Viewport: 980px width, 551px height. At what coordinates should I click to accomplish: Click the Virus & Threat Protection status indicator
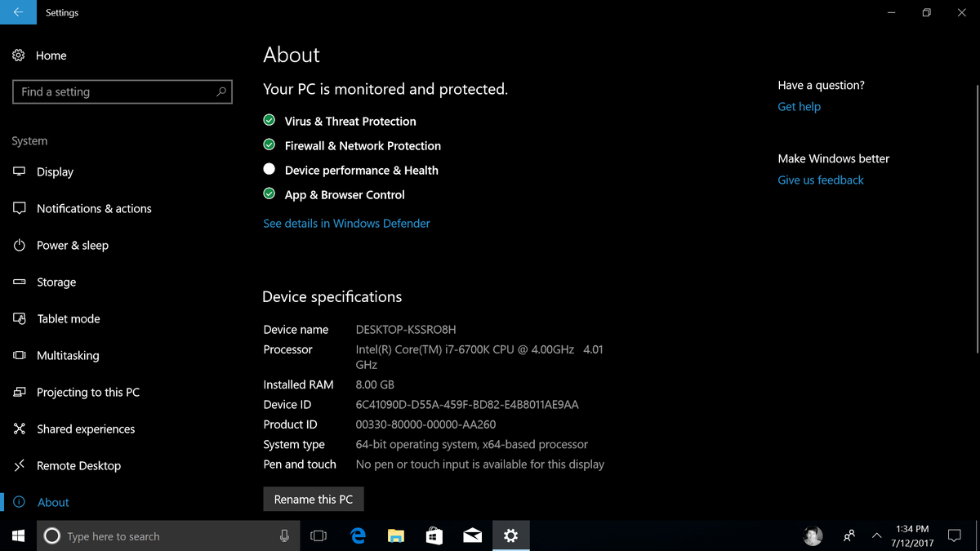coord(269,120)
